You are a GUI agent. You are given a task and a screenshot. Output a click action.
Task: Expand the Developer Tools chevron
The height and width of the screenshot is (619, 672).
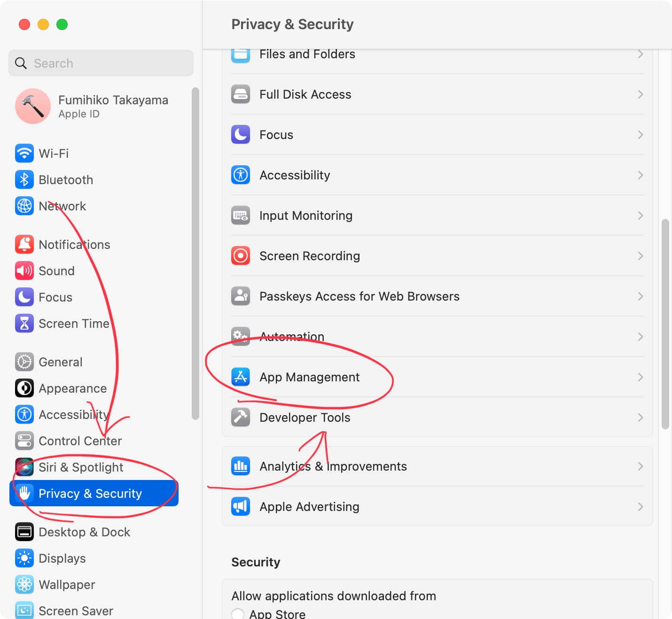click(640, 418)
